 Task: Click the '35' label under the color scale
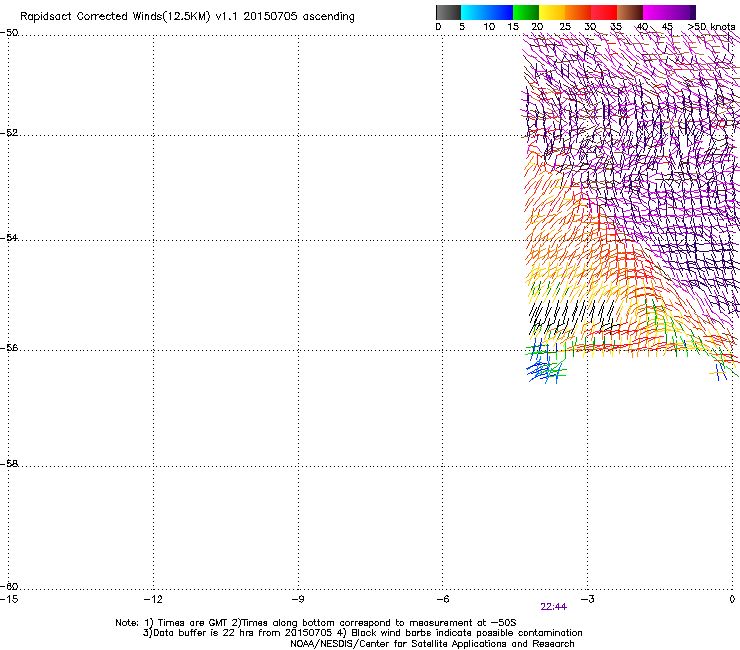coord(616,27)
